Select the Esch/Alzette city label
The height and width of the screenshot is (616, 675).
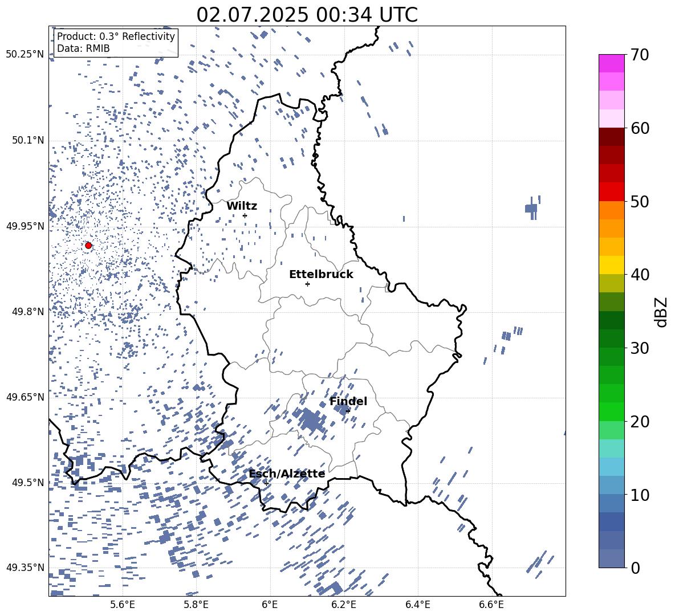[x=287, y=474]
